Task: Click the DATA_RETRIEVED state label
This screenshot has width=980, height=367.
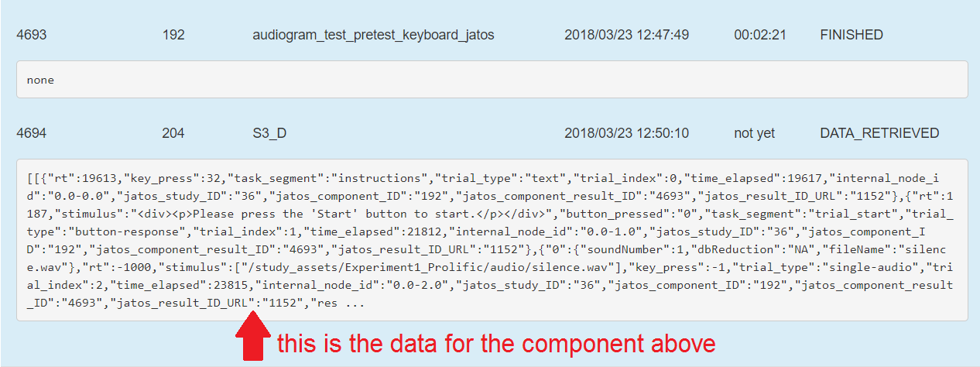Action: point(879,133)
